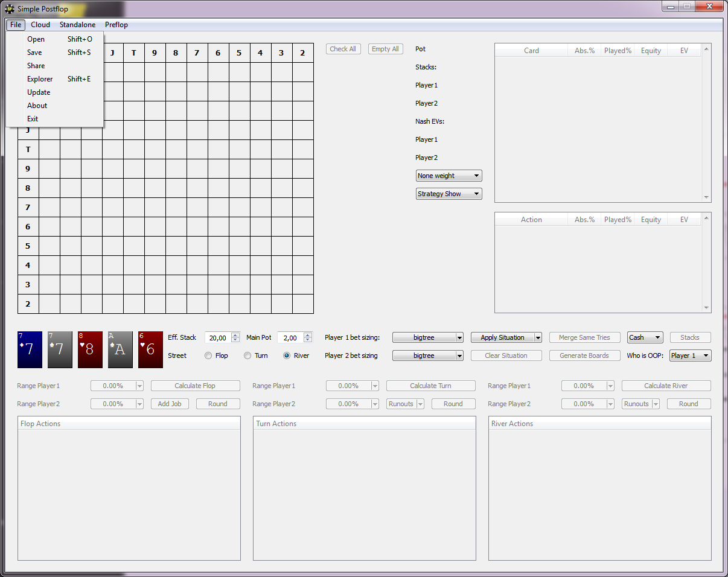The height and width of the screenshot is (577, 728).
Task: Click the Action column header
Action: tap(532, 220)
